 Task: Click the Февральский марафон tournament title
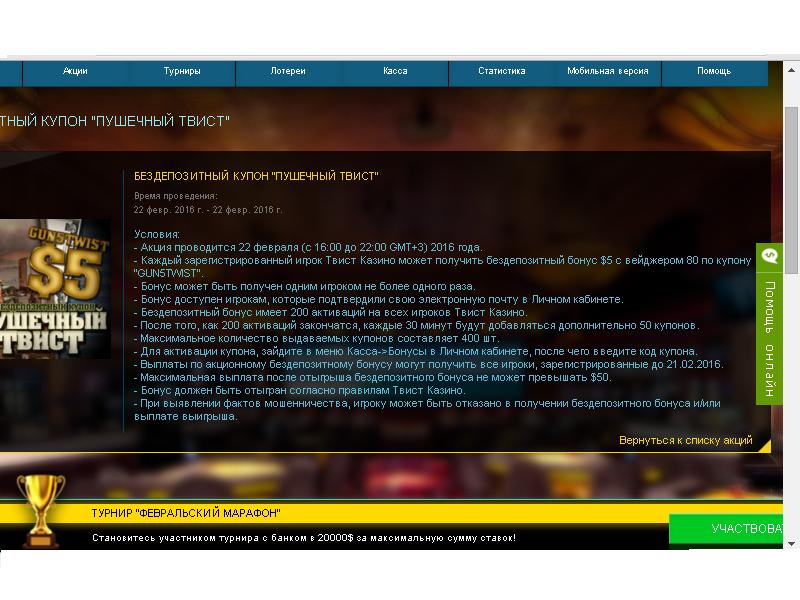click(x=186, y=514)
